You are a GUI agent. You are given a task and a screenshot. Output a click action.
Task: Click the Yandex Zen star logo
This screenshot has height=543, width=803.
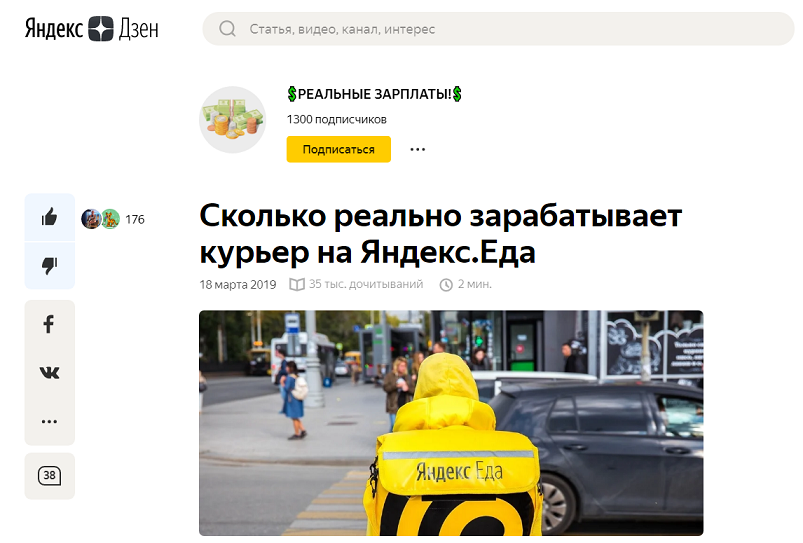pos(100,29)
